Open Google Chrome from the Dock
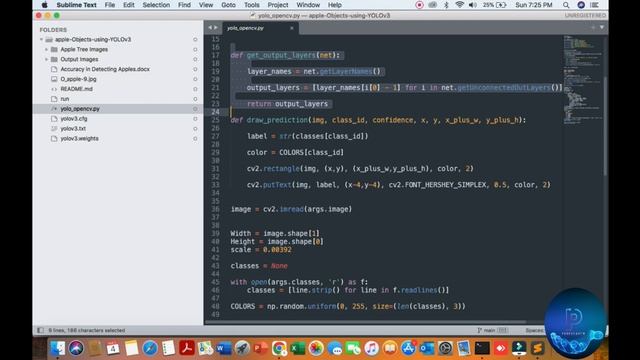Screen dimensions: 640x360 click(x=279, y=348)
